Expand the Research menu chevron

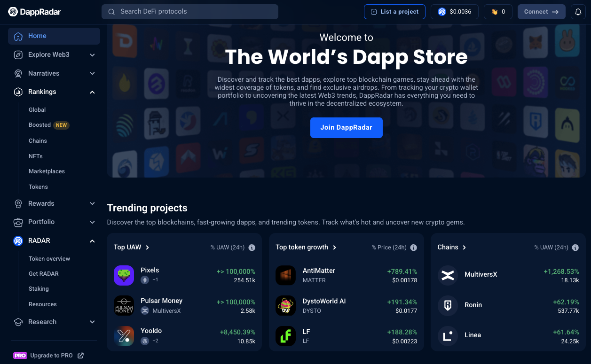pos(92,322)
